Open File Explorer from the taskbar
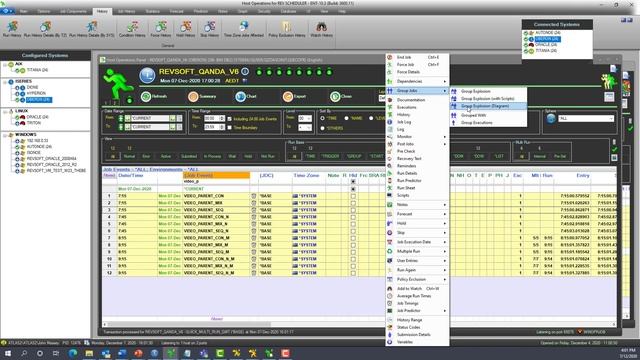The height and width of the screenshot is (360, 640). click(x=89, y=353)
